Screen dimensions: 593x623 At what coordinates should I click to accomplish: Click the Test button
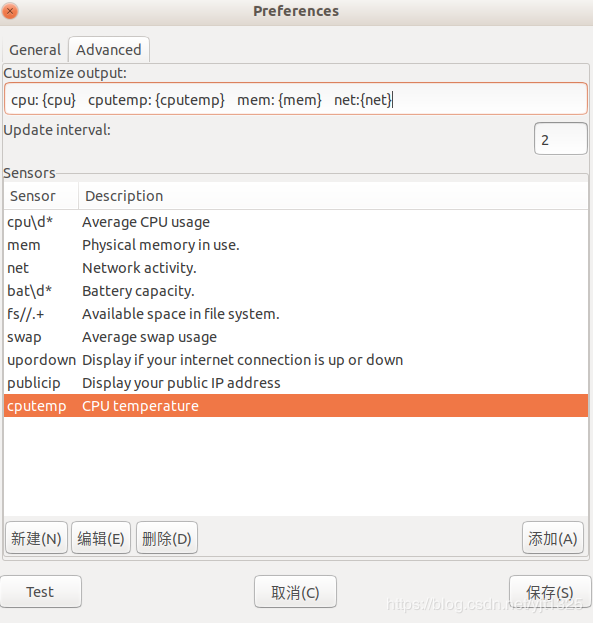tap(40, 592)
